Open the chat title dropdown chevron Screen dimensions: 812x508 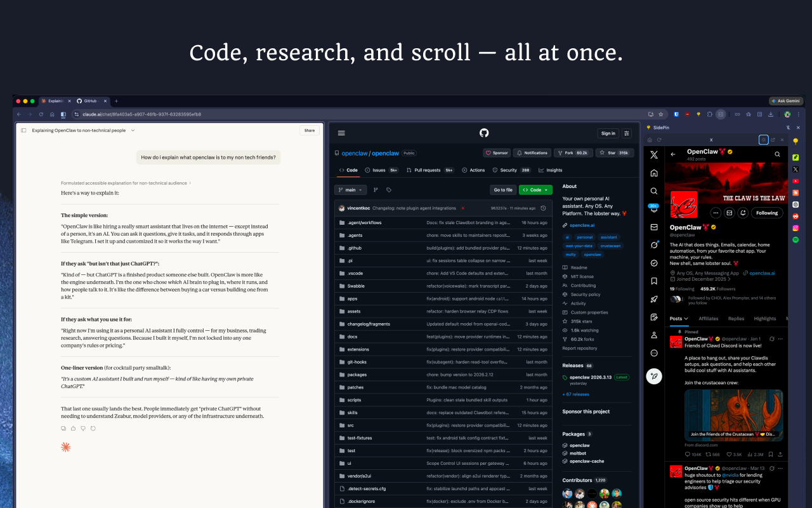click(133, 130)
